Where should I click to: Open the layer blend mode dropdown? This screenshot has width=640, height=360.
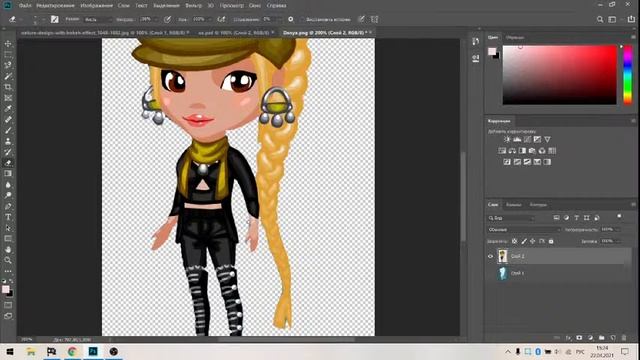524,230
